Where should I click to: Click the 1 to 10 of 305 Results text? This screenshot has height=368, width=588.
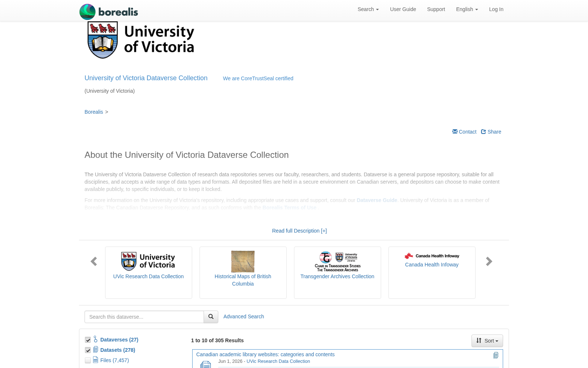pos(217,340)
